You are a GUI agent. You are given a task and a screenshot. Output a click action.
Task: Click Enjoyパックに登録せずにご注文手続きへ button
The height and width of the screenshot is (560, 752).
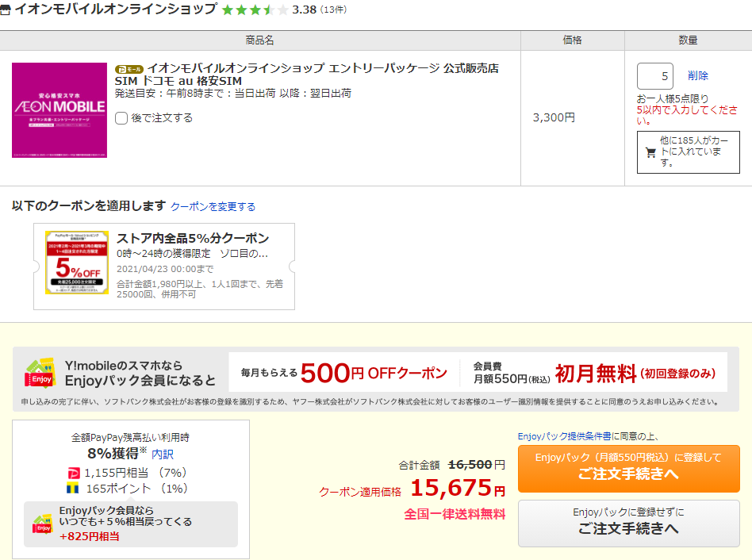point(629,523)
